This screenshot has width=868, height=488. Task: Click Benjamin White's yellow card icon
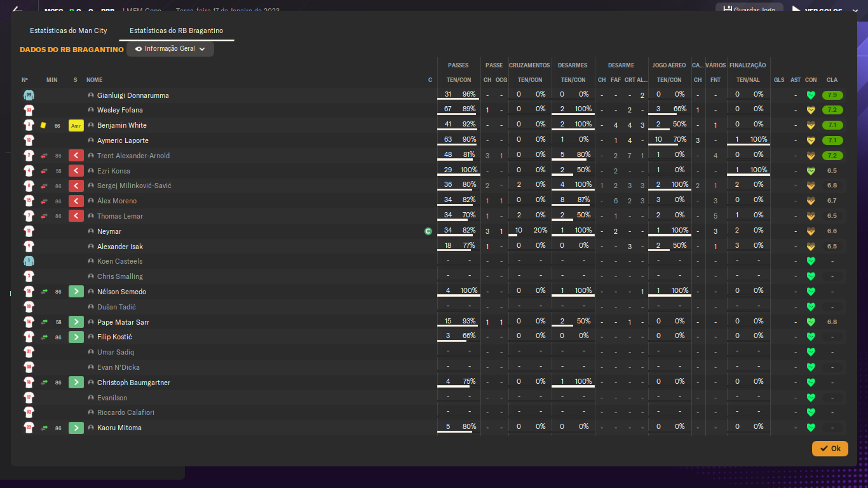[x=44, y=125]
